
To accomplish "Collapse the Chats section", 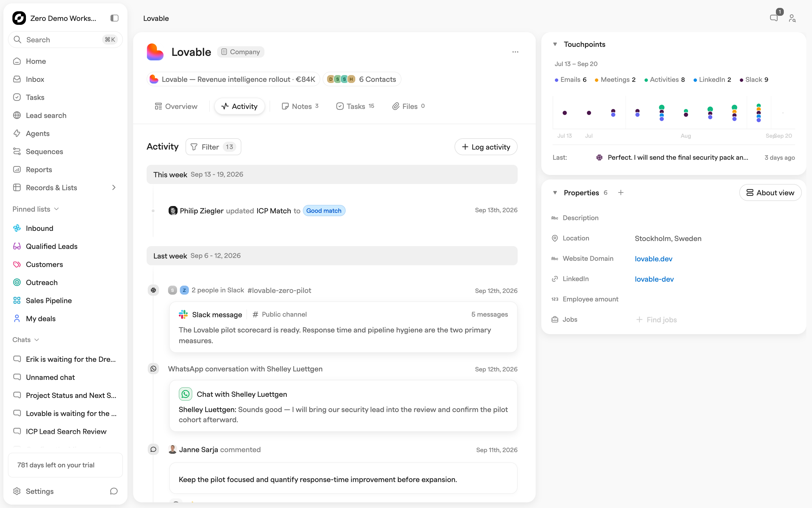I will 26,340.
